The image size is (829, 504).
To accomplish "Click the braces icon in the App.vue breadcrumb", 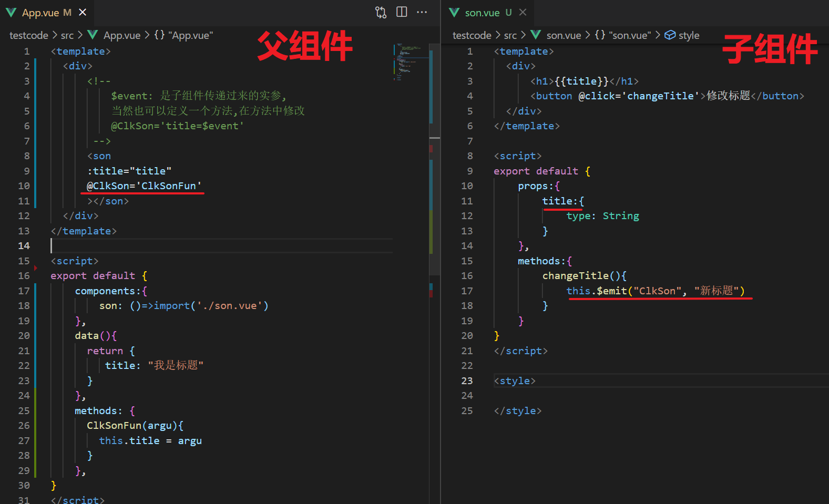I will click(159, 35).
